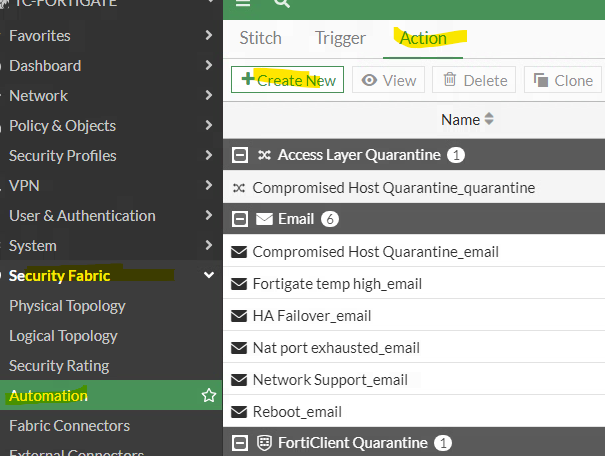Select Network Support_email row
The image size is (605, 456).
coord(414,380)
